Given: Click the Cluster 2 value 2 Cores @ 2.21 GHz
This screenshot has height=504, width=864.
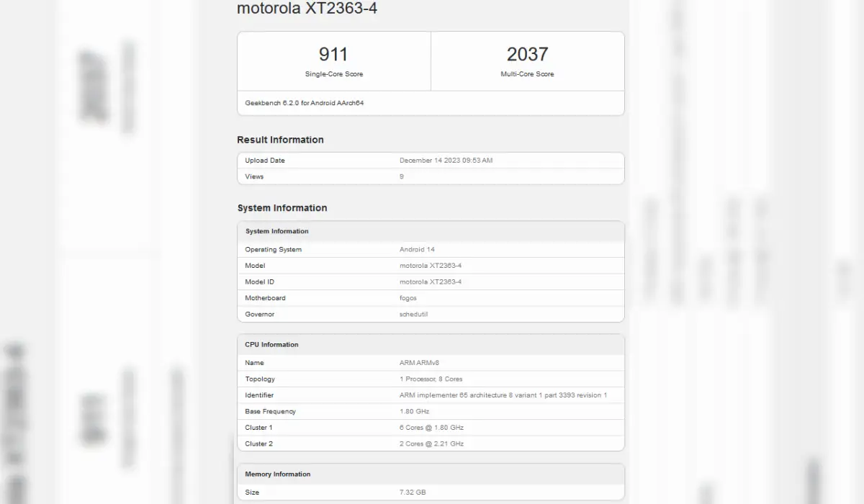Looking at the screenshot, I should (x=431, y=444).
